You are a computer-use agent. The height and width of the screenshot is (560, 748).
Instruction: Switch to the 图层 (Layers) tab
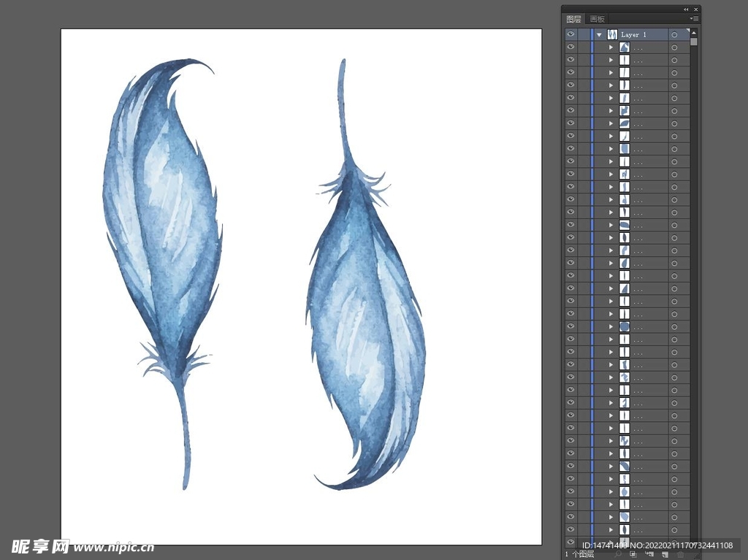click(x=573, y=19)
